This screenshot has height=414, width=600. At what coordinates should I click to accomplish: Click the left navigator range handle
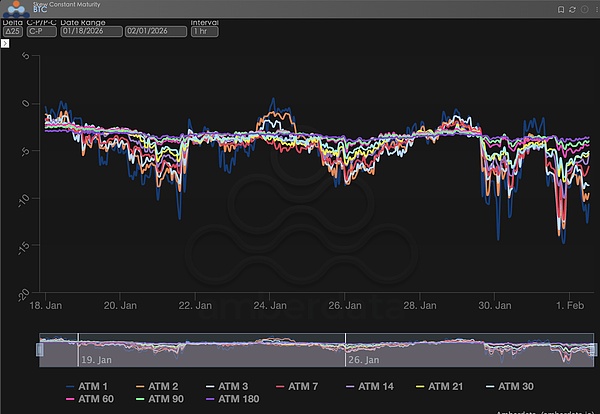(x=41, y=349)
